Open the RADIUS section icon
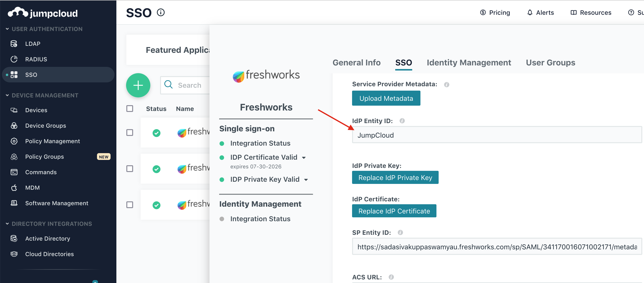The width and height of the screenshot is (644, 283). [x=14, y=59]
